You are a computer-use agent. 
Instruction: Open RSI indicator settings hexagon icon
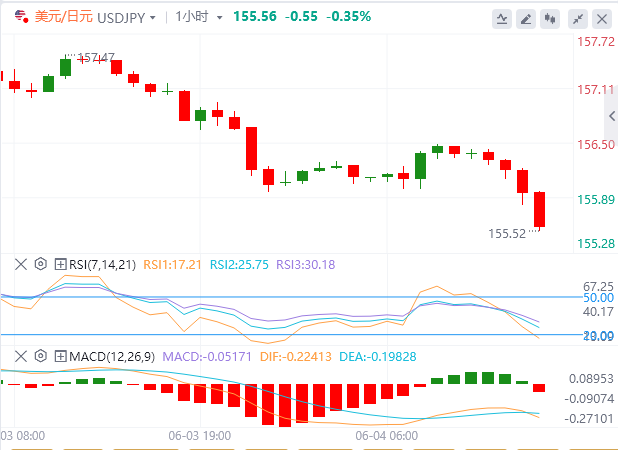point(41,264)
